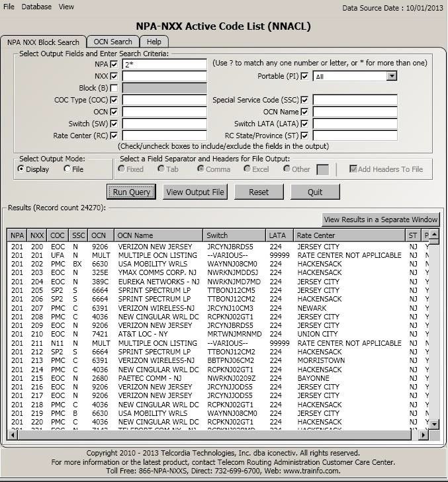Toggle the Switch (SW) checkbox

114,124
